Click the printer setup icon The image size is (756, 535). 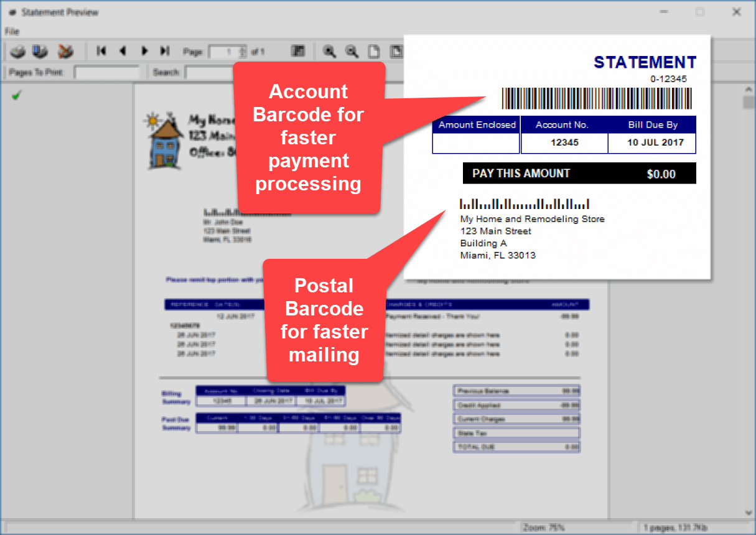point(41,51)
